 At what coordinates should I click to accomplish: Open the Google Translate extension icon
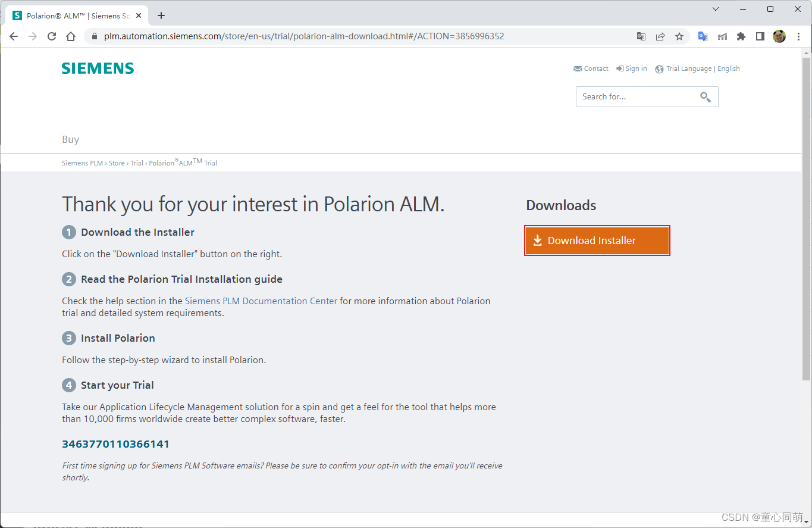click(x=703, y=36)
